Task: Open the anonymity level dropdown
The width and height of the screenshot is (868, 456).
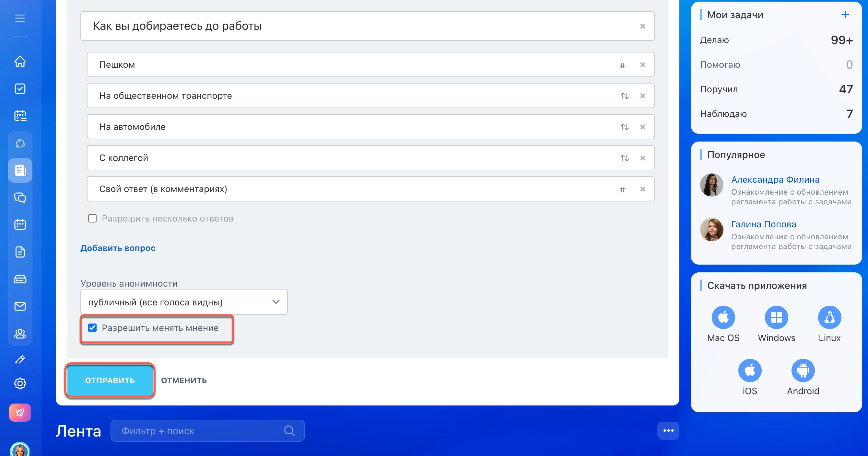Action: pyautogui.click(x=184, y=302)
